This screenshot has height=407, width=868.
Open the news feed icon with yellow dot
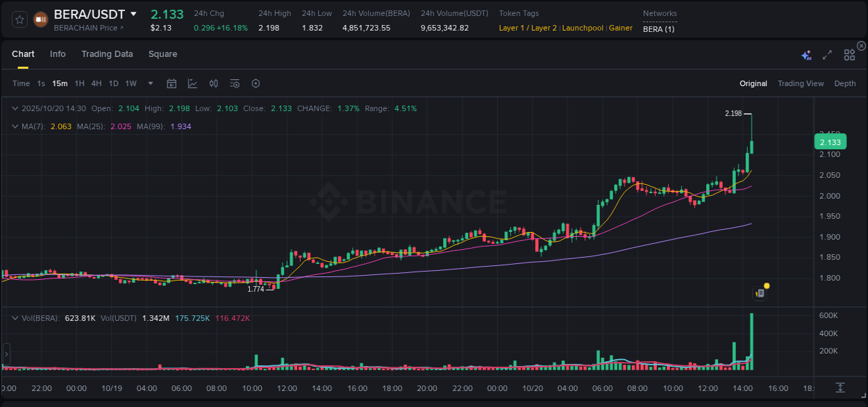760,292
